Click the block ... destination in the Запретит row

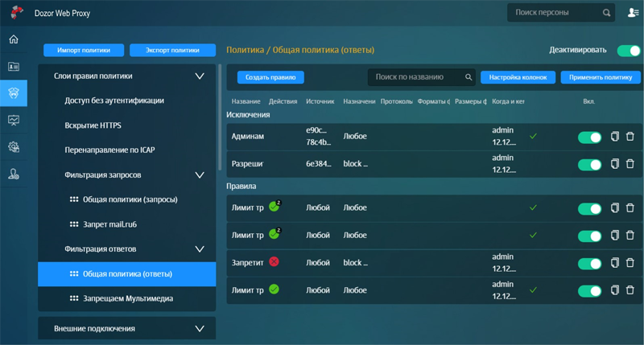(356, 262)
